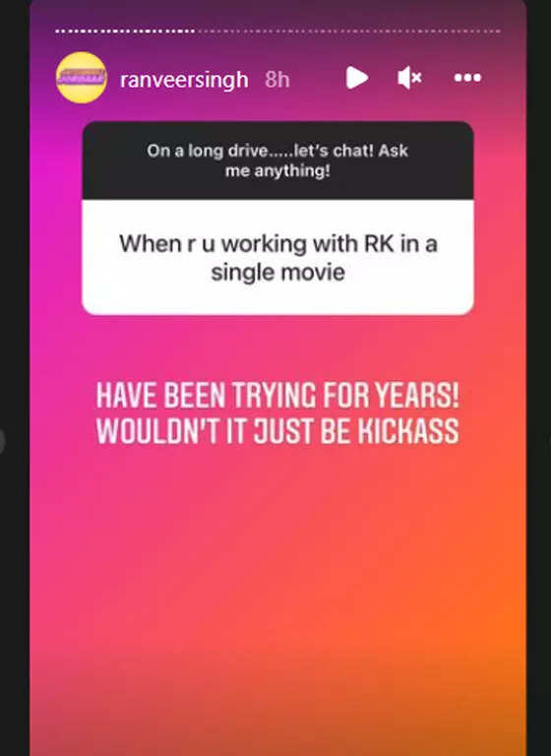551x756 pixels.
Task: Click the "WOULDN'T IT JUST BE KICKASS" text
Action: pos(277,430)
